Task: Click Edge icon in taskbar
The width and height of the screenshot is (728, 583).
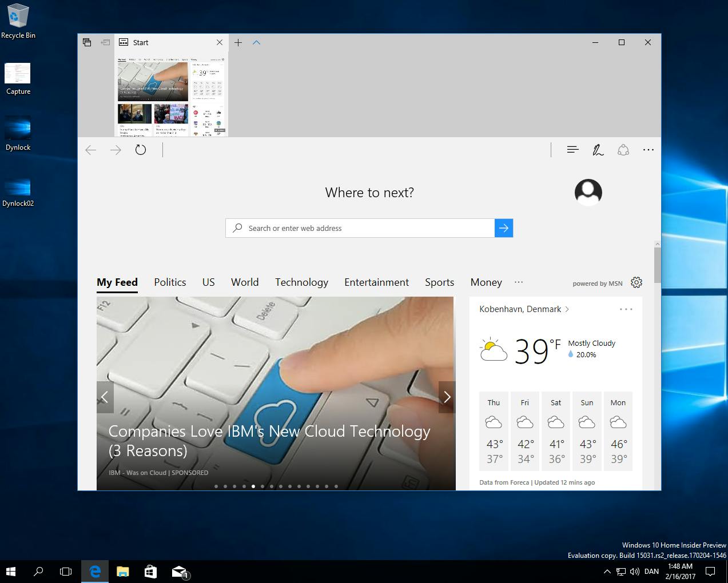Action: [95, 571]
